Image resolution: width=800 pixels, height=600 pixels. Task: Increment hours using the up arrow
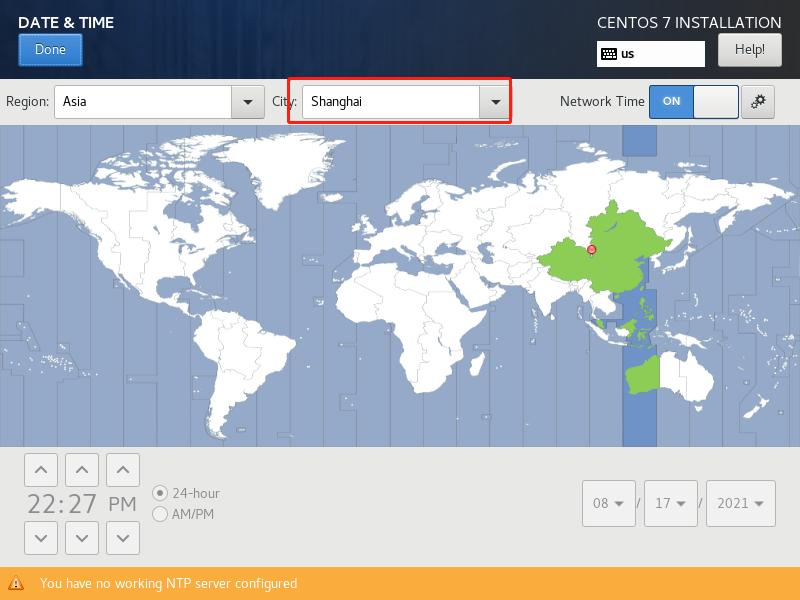41,468
